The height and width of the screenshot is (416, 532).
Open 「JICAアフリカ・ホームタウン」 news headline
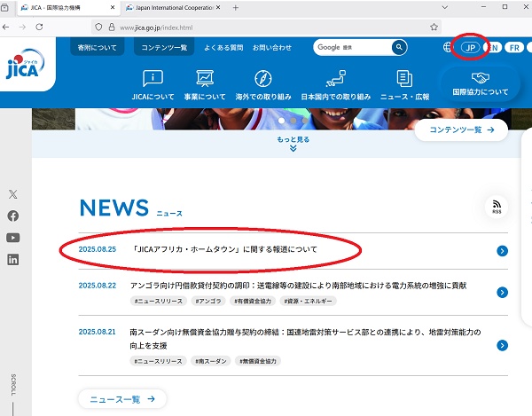tap(224, 249)
